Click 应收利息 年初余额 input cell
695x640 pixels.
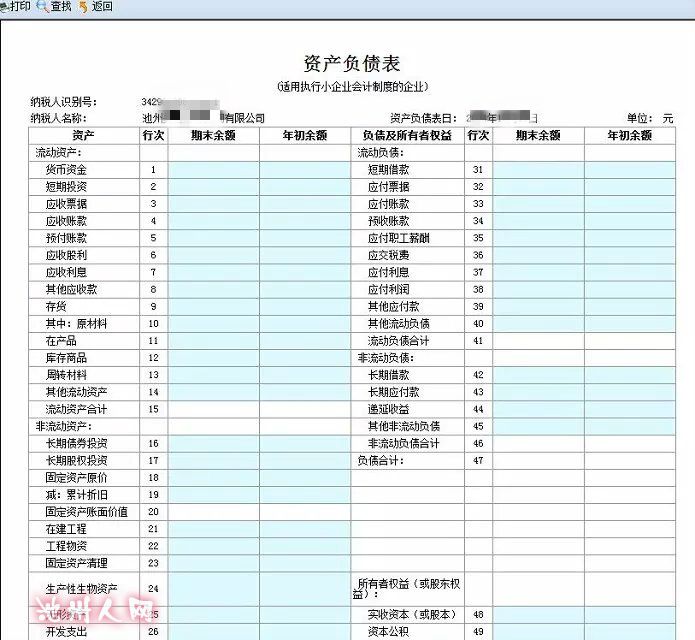(305, 273)
